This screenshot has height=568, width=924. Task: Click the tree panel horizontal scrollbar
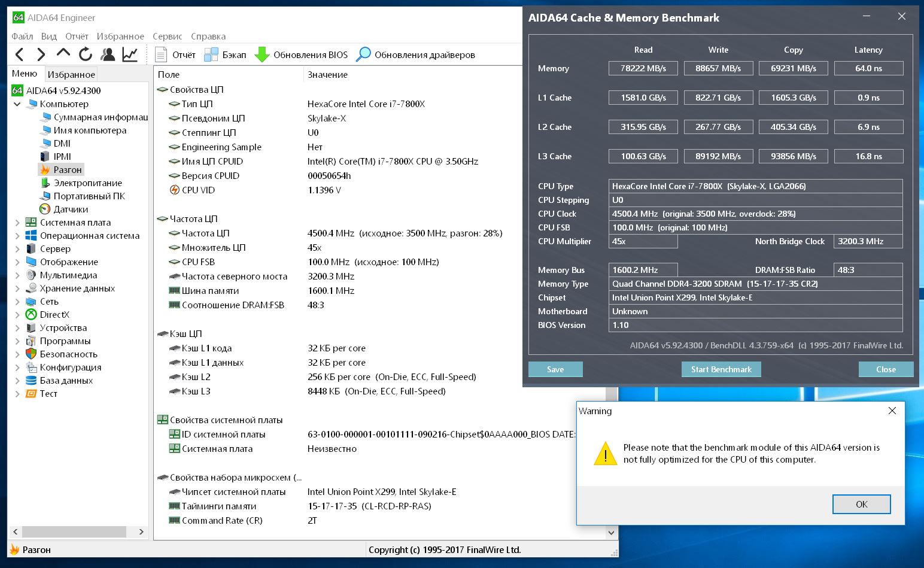point(74,531)
